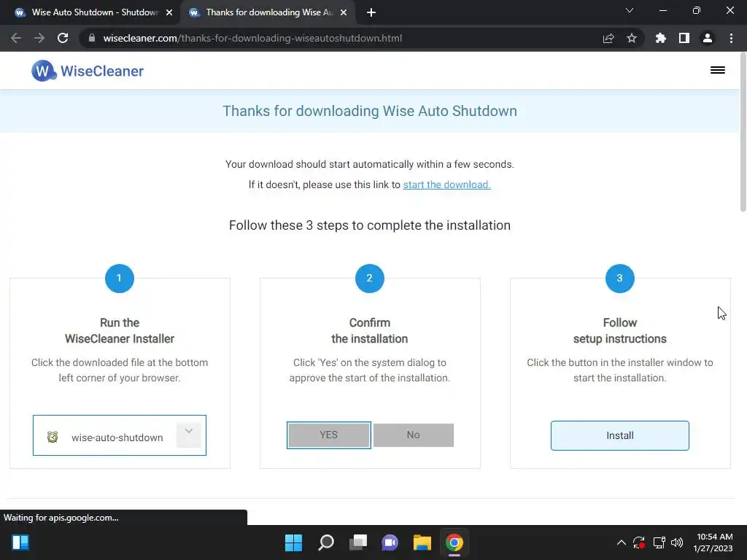Open Task View on the taskbar
Screen dimensions: 747x560
point(358,542)
